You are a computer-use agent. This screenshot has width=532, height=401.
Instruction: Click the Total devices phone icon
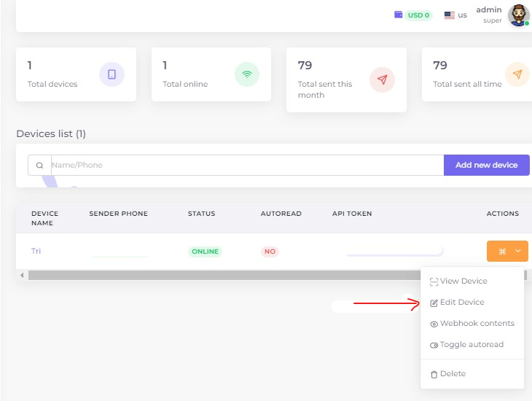tap(112, 74)
